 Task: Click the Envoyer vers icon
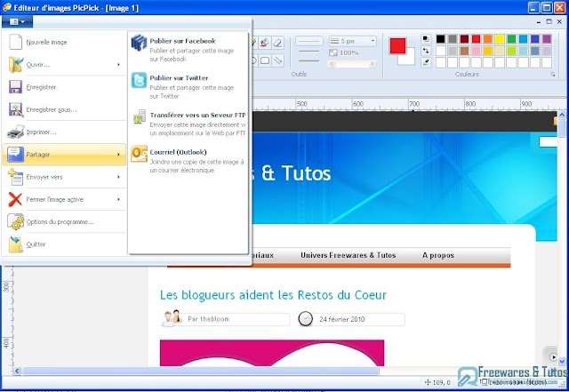click(15, 177)
